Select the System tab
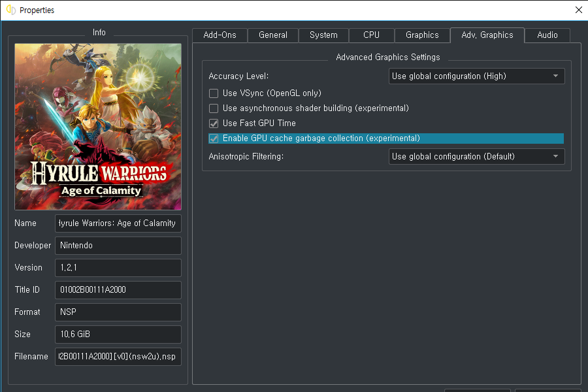The width and height of the screenshot is (588, 392). (323, 35)
